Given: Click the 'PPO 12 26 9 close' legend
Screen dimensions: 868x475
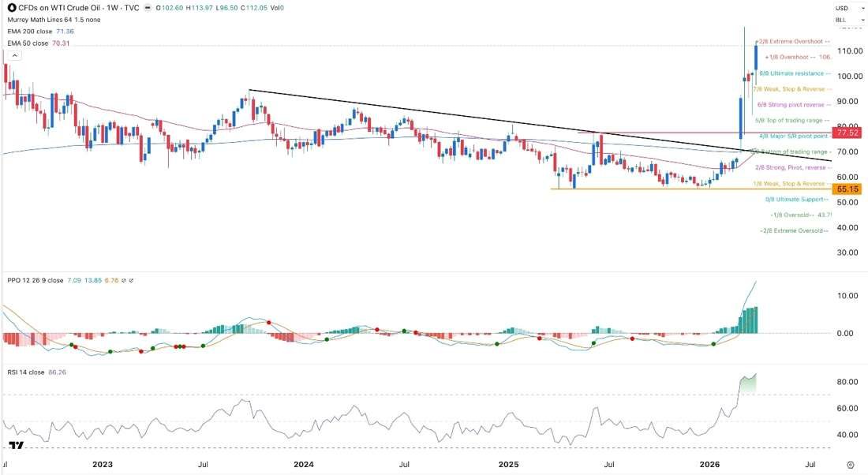Looking at the screenshot, I should tap(36, 280).
